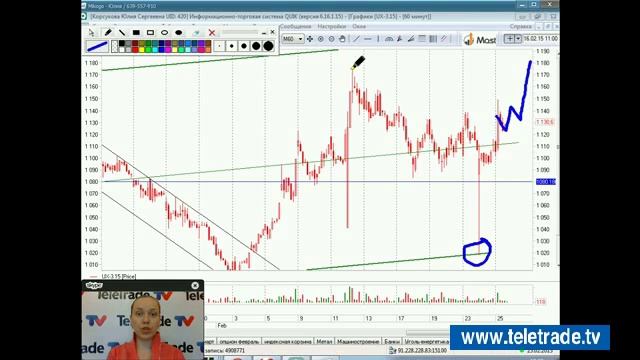Select the fan lines tool
Viewport: 640px width, 360px height.
point(400,39)
